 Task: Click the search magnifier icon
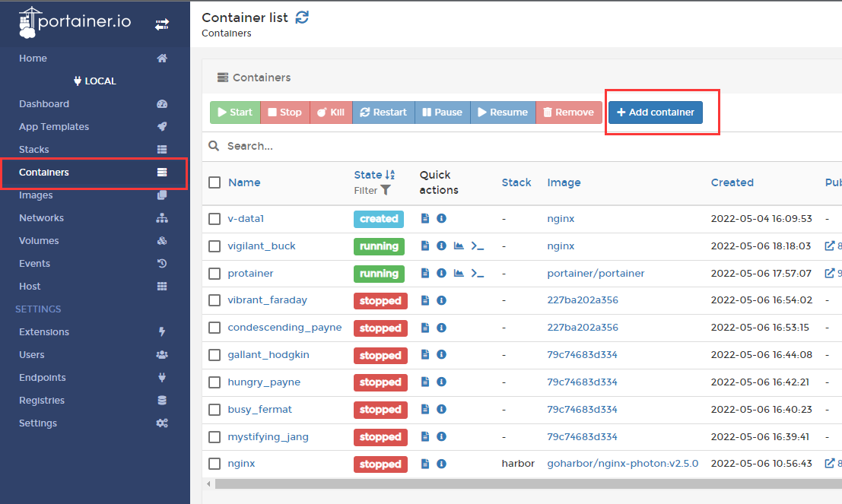[x=214, y=146]
